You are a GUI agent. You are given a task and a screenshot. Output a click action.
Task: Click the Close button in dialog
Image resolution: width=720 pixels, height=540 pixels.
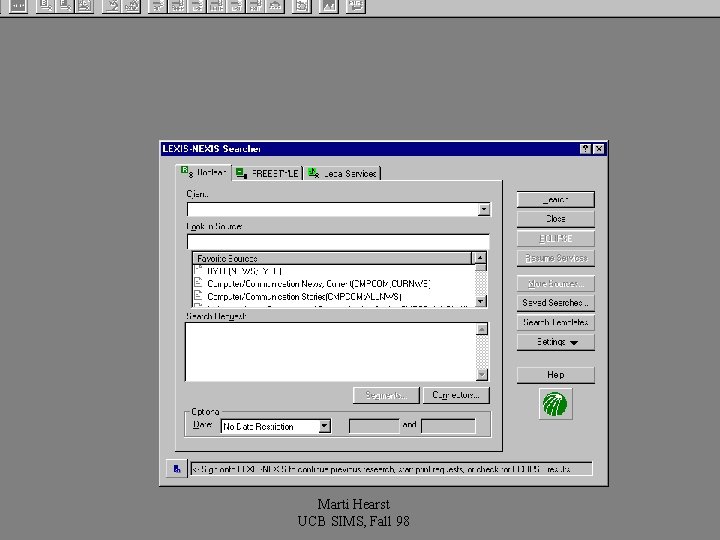pos(556,219)
